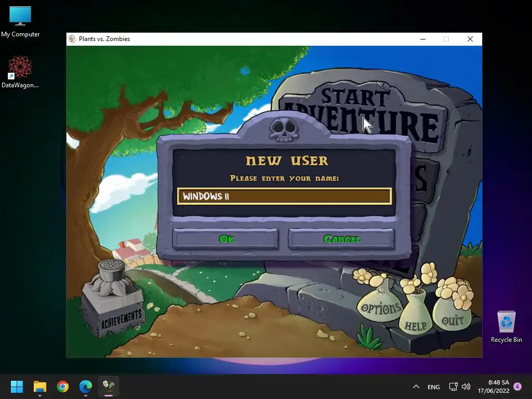Select Plants vs. Zombies taskbar icon
The image size is (532, 399).
109,387
